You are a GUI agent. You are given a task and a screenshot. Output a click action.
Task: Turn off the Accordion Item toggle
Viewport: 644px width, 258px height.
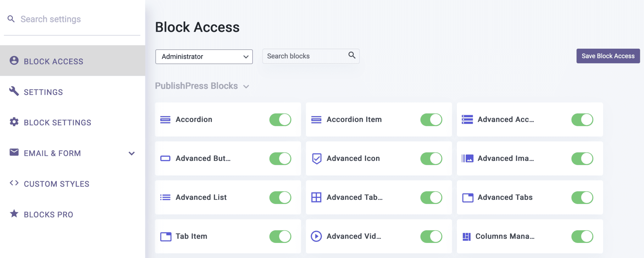pos(431,120)
